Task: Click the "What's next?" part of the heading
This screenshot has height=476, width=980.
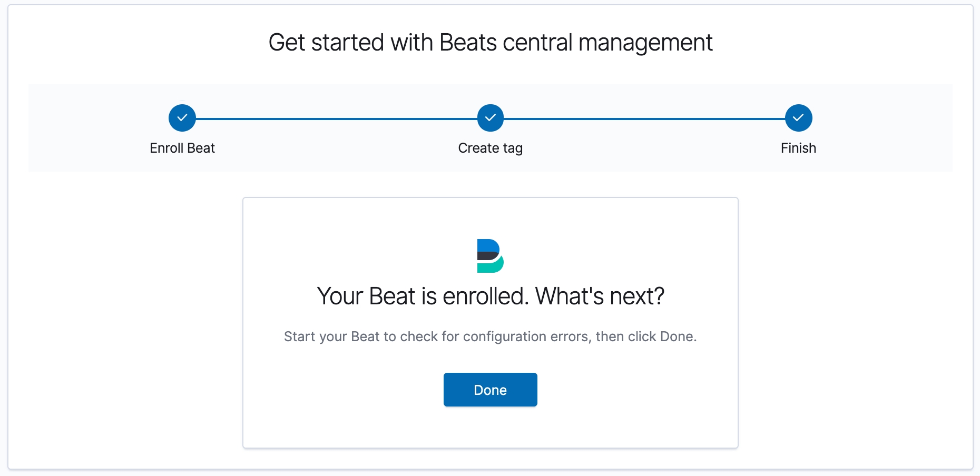Action: (600, 296)
